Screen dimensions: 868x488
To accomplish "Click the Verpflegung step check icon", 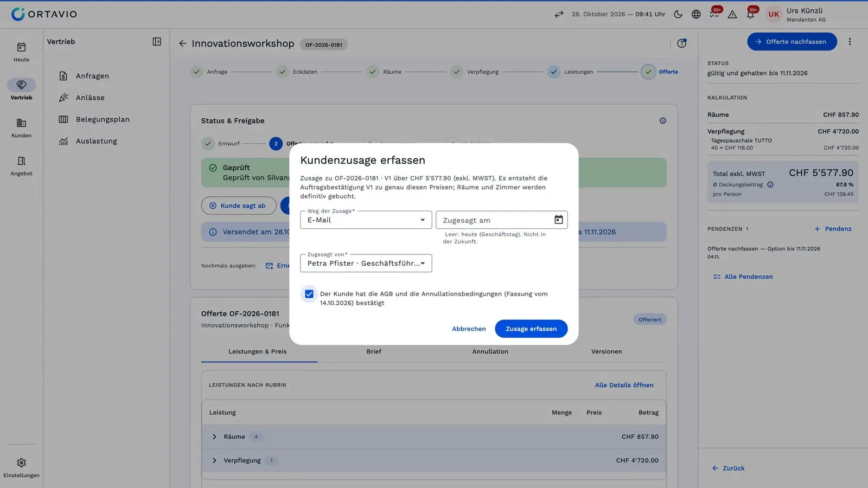I will coord(457,72).
